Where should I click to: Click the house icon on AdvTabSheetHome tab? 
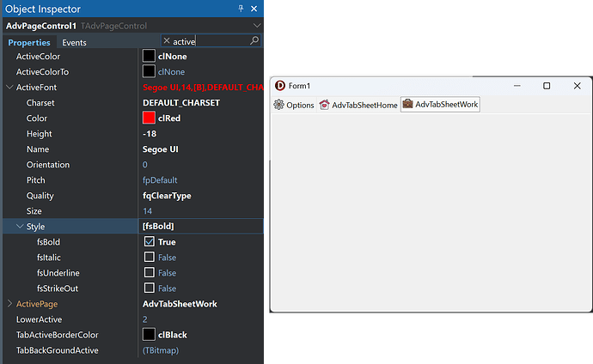point(324,106)
